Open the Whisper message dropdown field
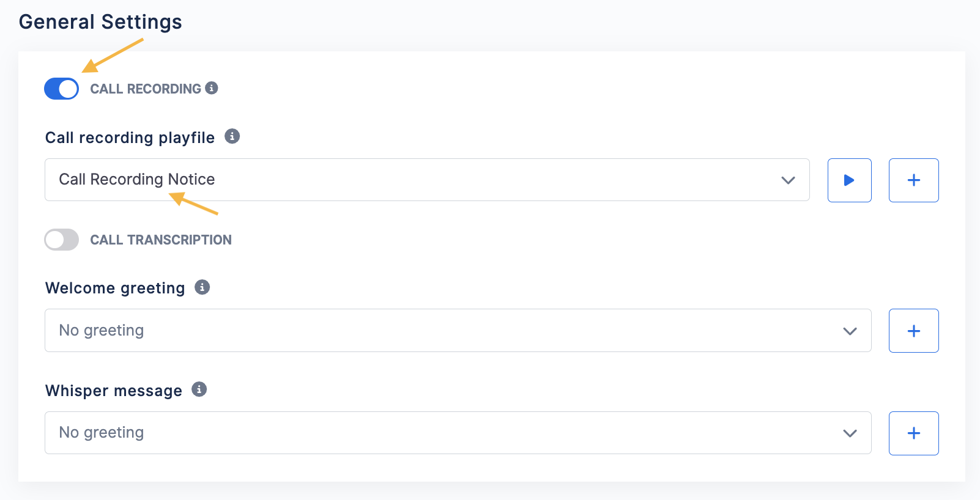980x500 pixels. 458,433
